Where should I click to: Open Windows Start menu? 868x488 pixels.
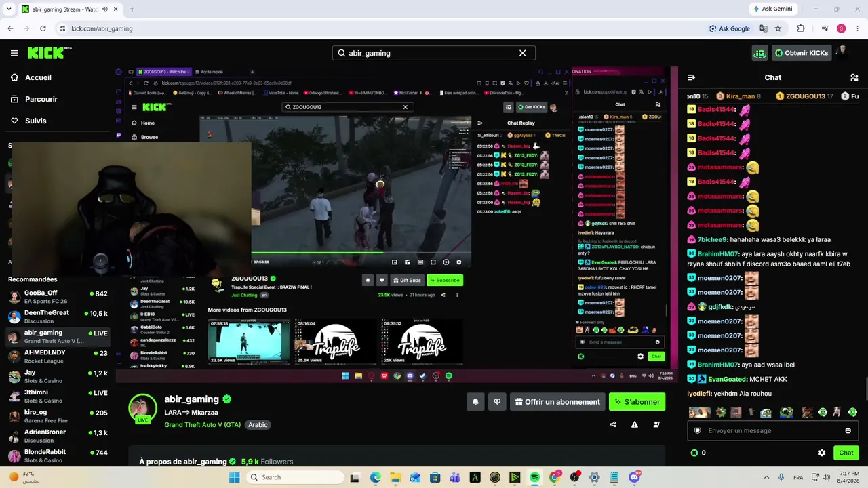pyautogui.click(x=235, y=477)
